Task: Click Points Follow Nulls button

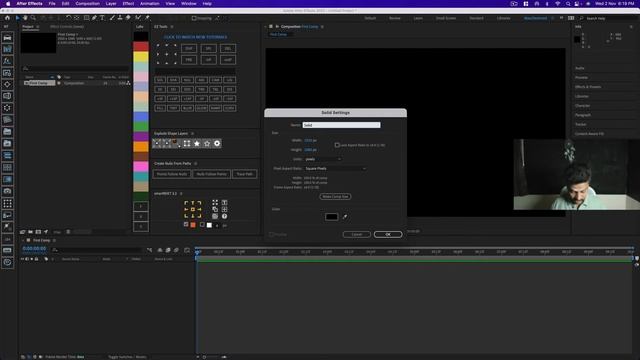Action: 172,174
